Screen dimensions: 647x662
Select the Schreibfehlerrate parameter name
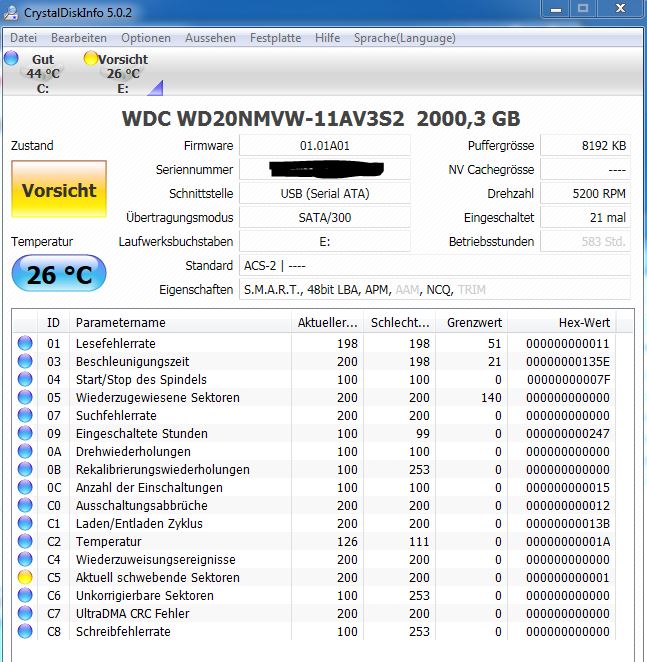[123, 632]
